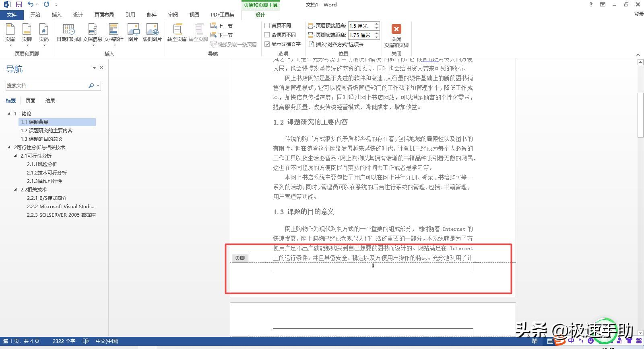Screen dimensions: 644x349
Task: Close the 导航 navigation pane
Action: [101, 68]
